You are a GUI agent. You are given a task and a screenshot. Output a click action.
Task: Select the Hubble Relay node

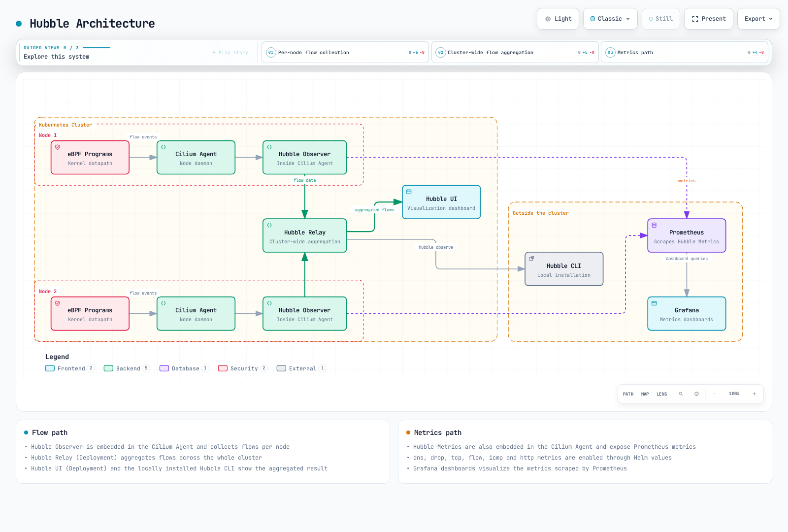(x=305, y=235)
